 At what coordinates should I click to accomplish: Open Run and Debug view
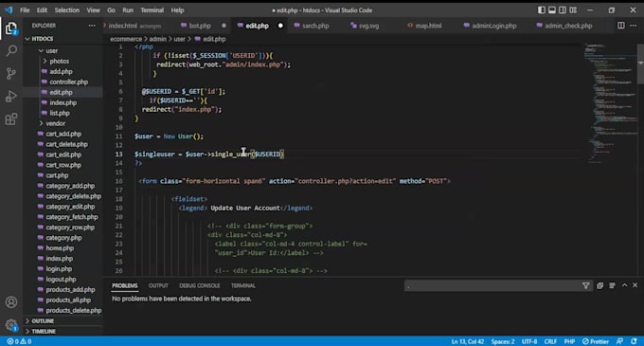pyautogui.click(x=11, y=96)
